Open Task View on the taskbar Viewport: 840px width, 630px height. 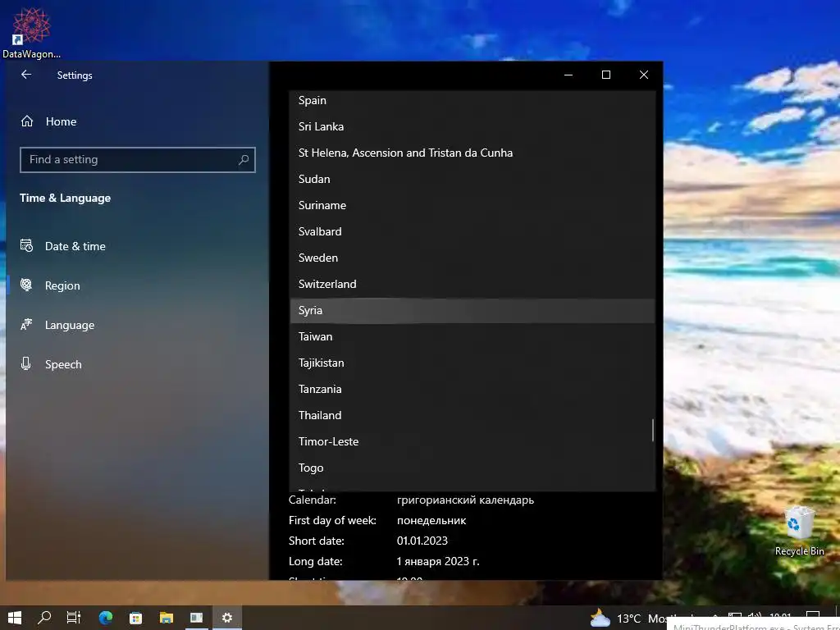point(74,618)
